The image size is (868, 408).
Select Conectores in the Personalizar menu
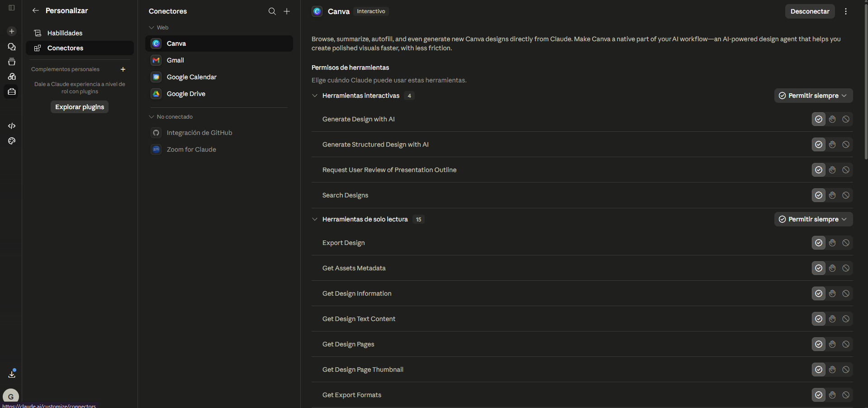80,48
